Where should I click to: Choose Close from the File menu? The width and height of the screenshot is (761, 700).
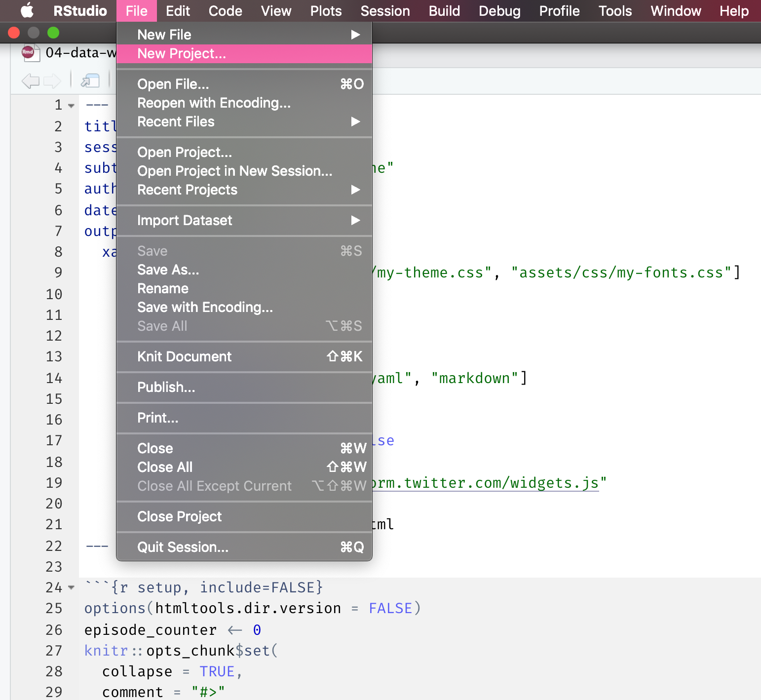point(244,448)
